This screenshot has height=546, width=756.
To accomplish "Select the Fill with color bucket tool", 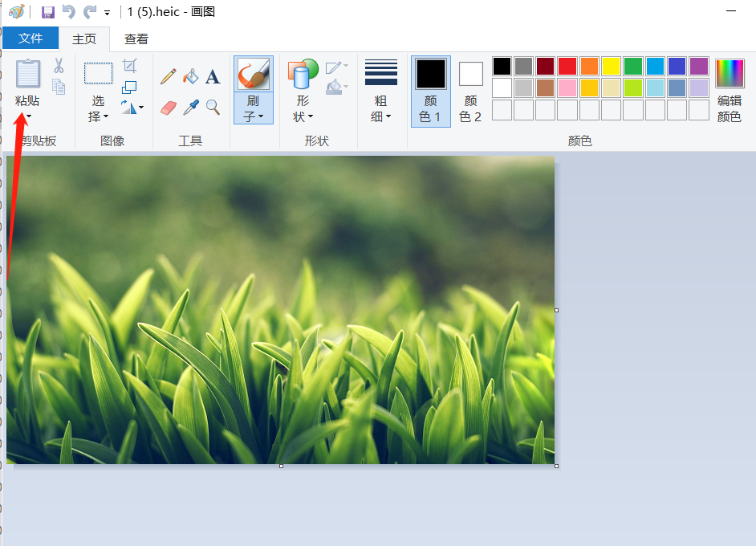I will click(190, 76).
